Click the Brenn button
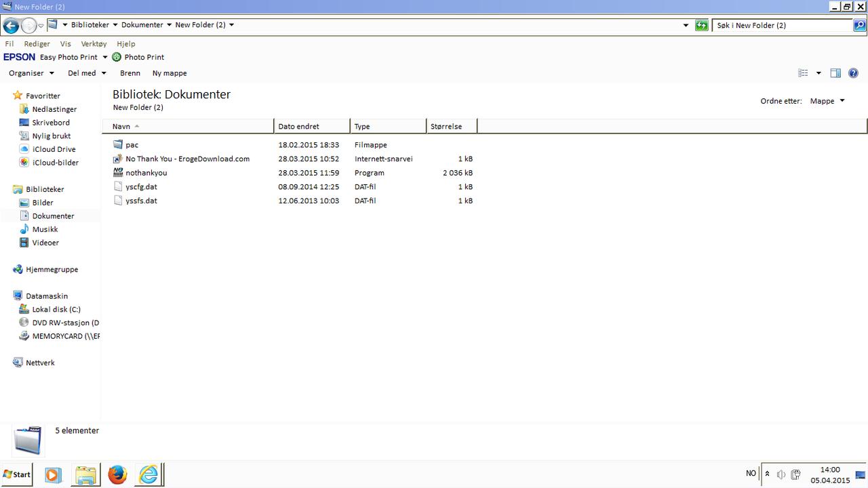The height and width of the screenshot is (488, 868). pyautogui.click(x=130, y=73)
